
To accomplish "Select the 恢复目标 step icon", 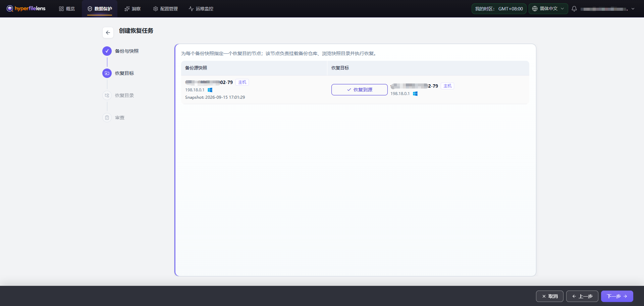I will coord(107,73).
